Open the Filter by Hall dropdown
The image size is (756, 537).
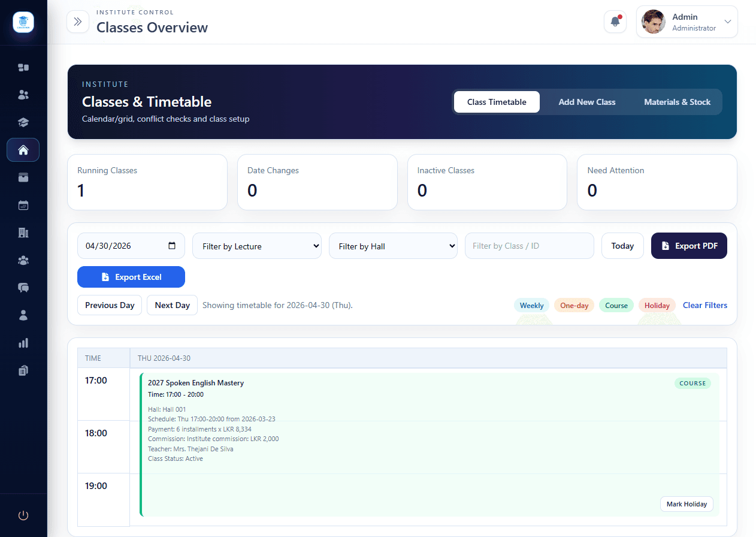coord(393,246)
